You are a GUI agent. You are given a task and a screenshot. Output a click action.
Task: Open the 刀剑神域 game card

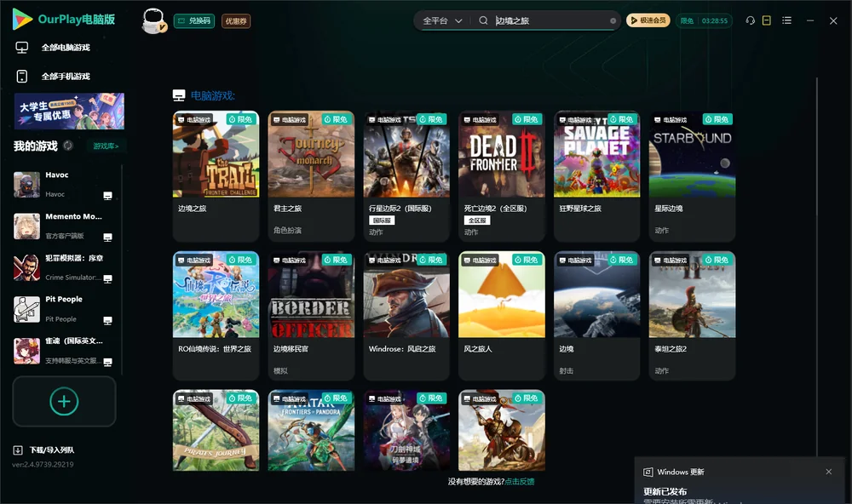click(x=406, y=430)
